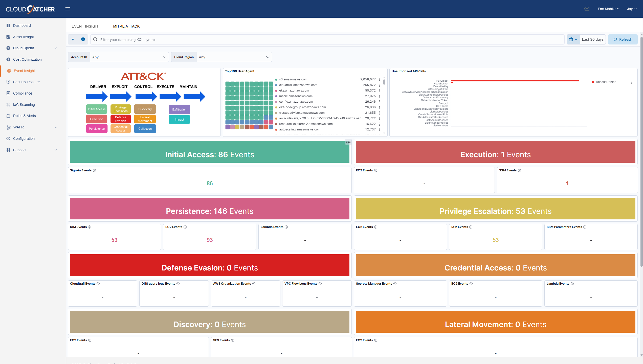
Task: Click the info icon beside Sign-in Events
Action: tap(94, 170)
